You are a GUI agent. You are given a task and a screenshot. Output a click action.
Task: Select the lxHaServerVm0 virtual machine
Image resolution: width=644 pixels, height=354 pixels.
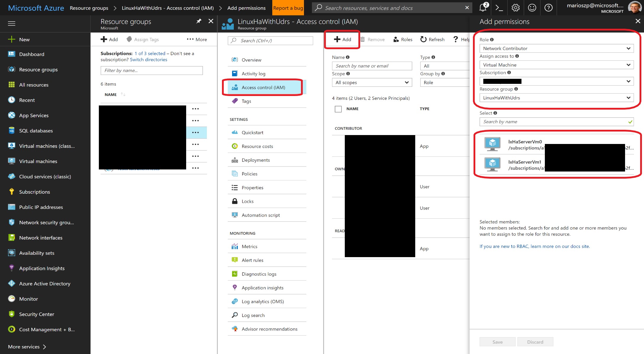(525, 145)
